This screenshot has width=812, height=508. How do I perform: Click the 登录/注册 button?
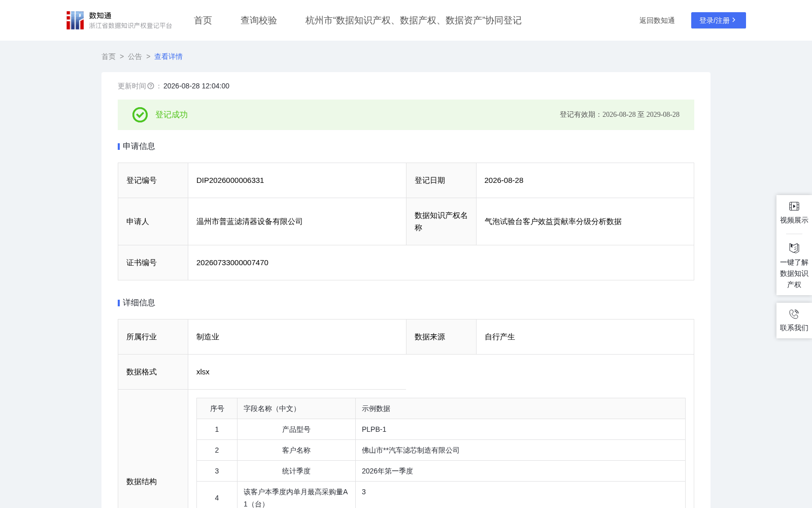(719, 20)
